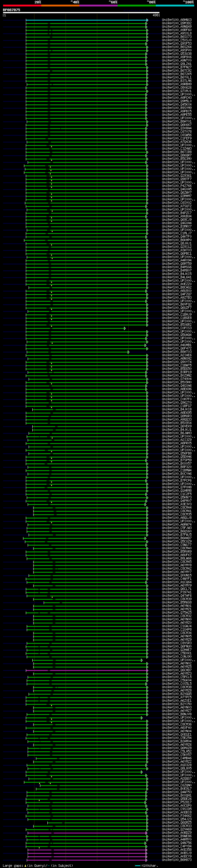Select hit label UniRef100_Q54J23
The image size is (197, 868).
(x=177, y=819)
